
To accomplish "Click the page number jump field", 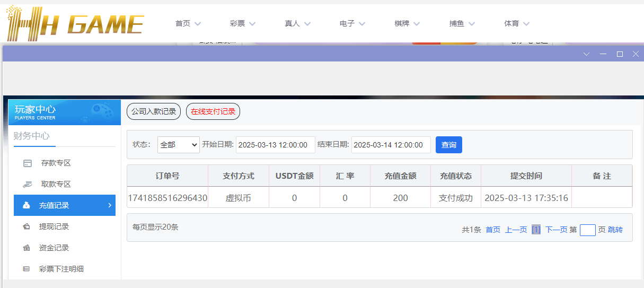I will point(588,230).
